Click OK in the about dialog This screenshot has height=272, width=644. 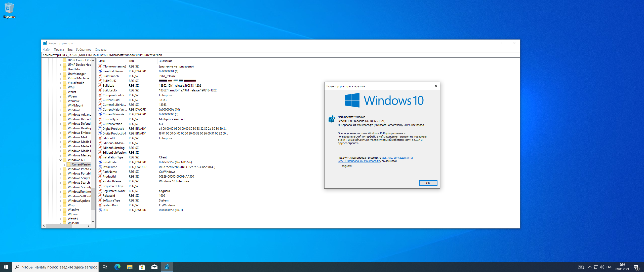428,183
